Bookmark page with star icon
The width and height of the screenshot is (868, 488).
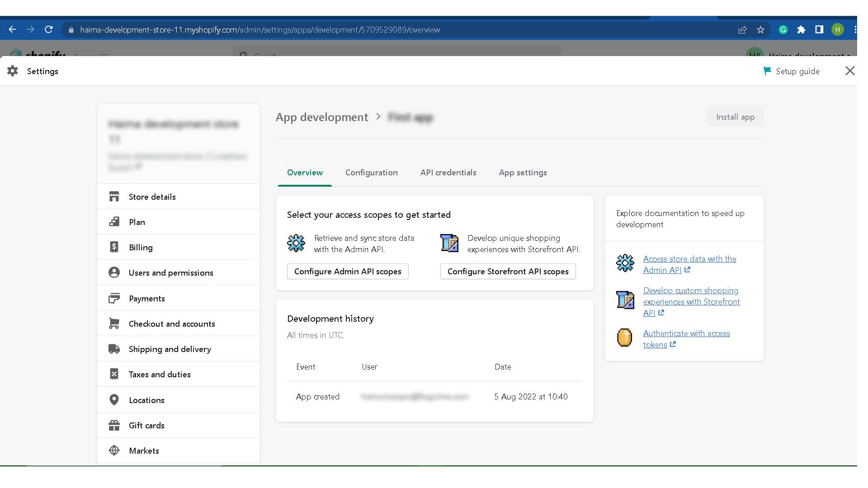pos(760,30)
